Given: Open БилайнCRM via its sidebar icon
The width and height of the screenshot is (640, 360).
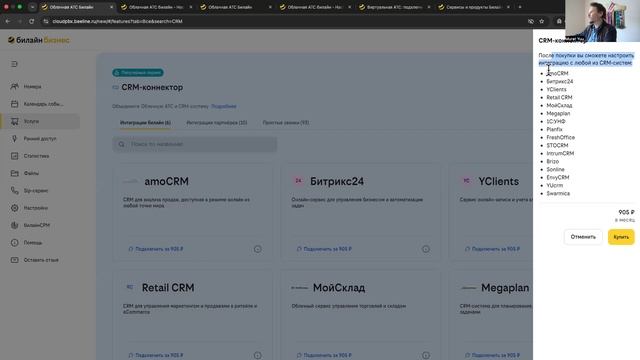Looking at the screenshot, I should coord(14,225).
